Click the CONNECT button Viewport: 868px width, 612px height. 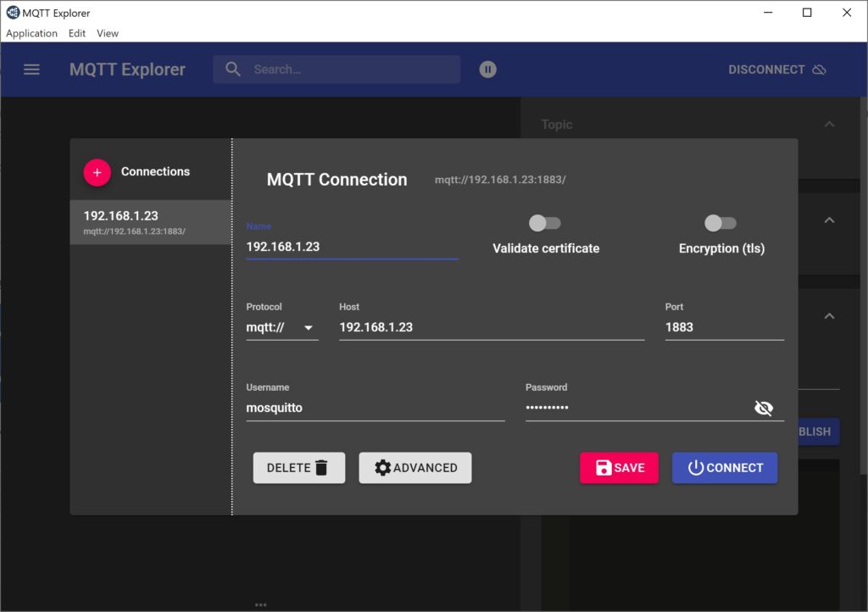tap(725, 468)
